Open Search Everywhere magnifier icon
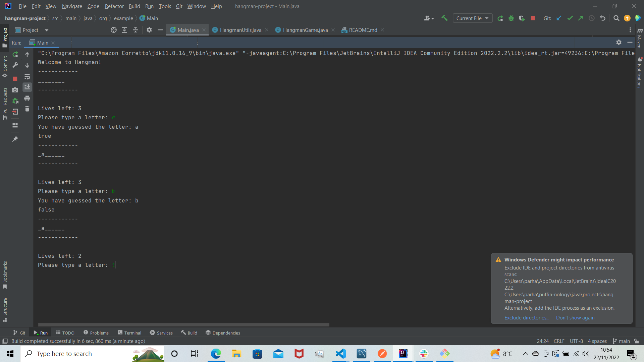The image size is (644, 362). point(616,18)
